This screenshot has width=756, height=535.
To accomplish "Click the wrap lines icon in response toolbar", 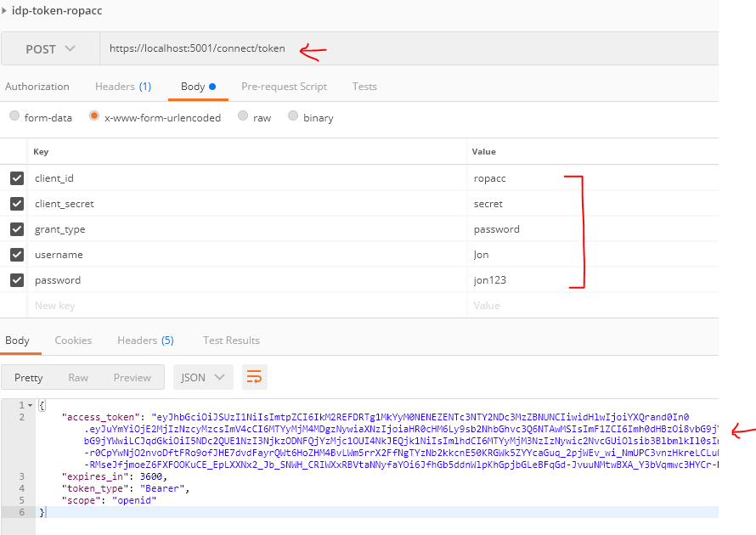I will 254,377.
